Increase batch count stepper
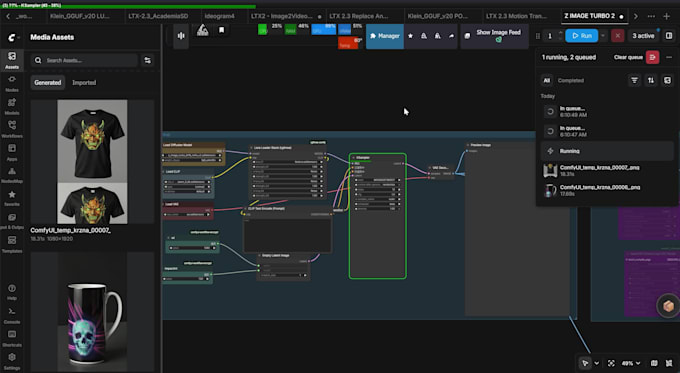Image resolution: width=680 pixels, height=373 pixels. 560,33
